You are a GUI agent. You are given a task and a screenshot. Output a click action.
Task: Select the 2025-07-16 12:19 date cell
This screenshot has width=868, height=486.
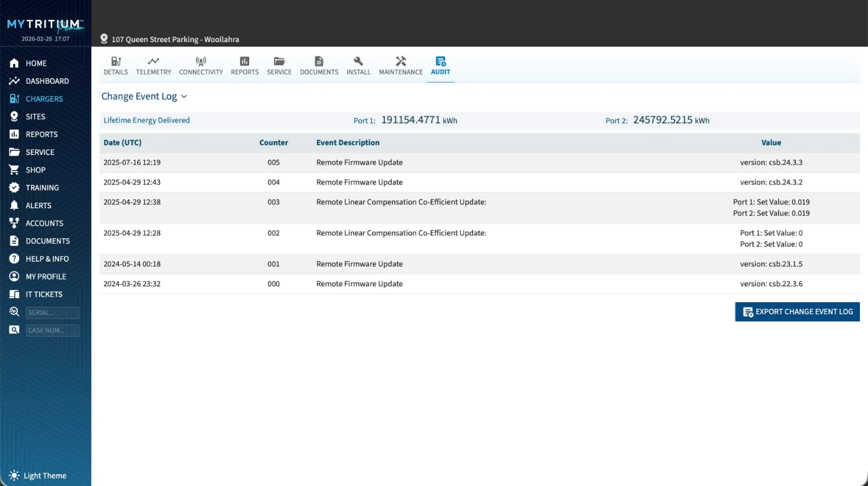tap(132, 162)
